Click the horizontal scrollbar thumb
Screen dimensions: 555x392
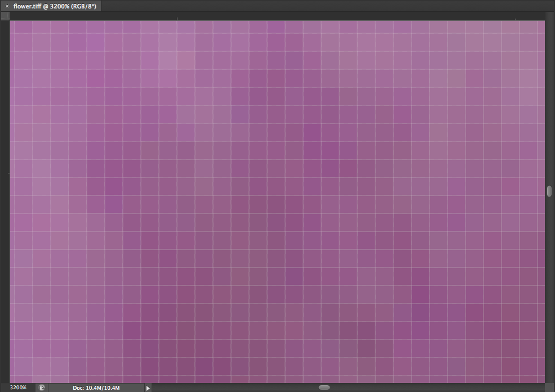324,387
